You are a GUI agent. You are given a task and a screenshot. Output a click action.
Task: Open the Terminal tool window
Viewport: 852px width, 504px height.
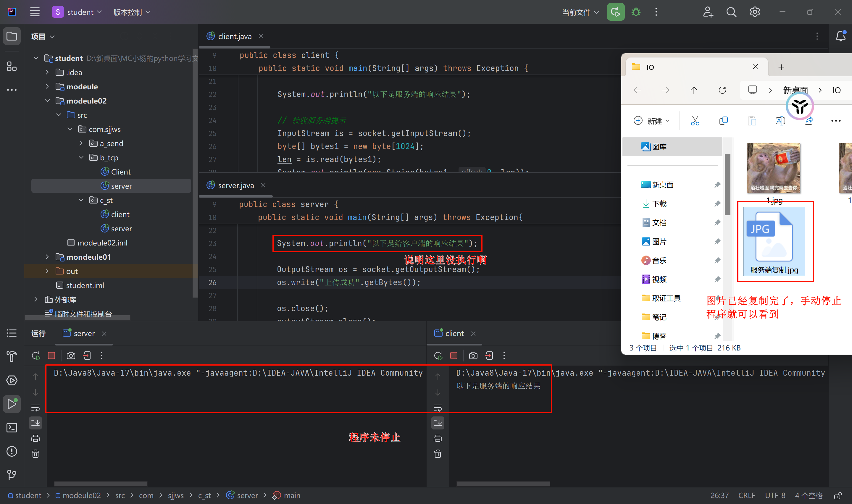coord(12,427)
